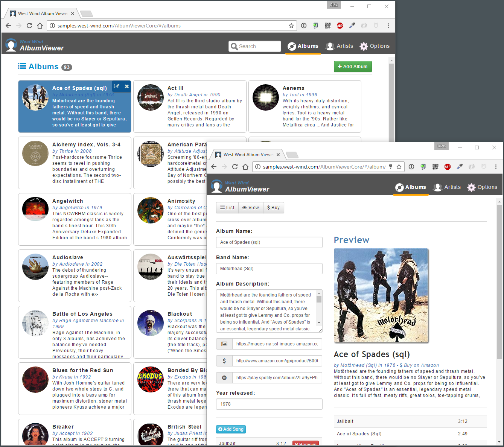Edit the Amazon product URL field

point(277,361)
